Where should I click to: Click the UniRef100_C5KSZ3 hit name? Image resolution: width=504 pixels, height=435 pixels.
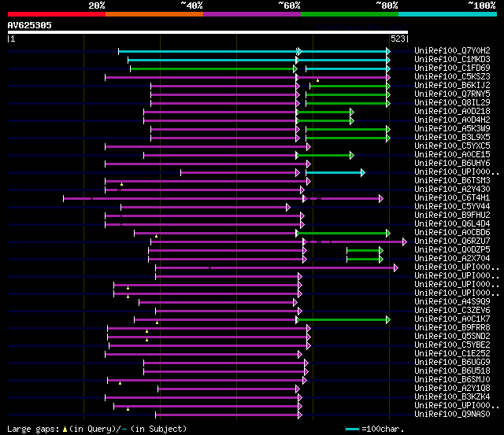coord(452,77)
